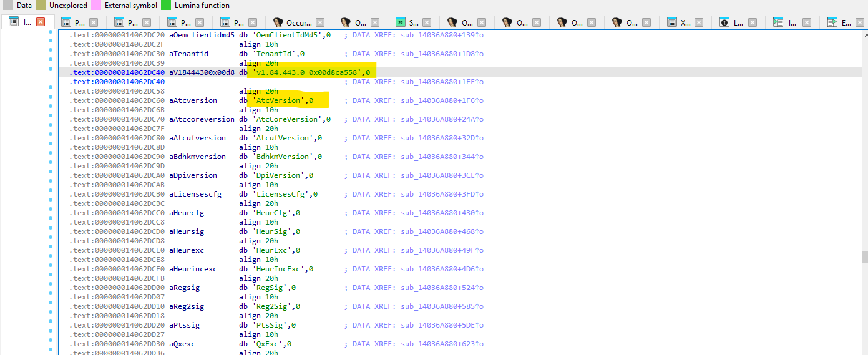868x355 pixels.
Task: Select the aRegsig label name
Action: click(x=185, y=288)
